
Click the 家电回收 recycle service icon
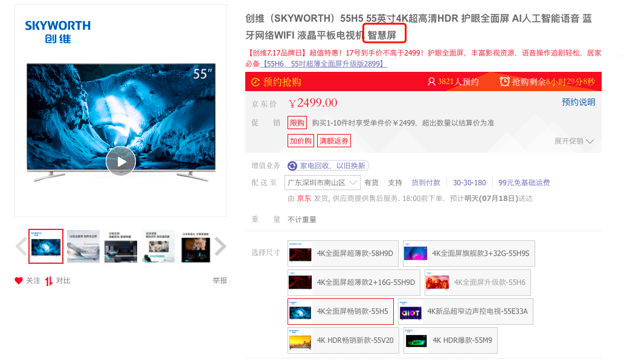tap(293, 166)
